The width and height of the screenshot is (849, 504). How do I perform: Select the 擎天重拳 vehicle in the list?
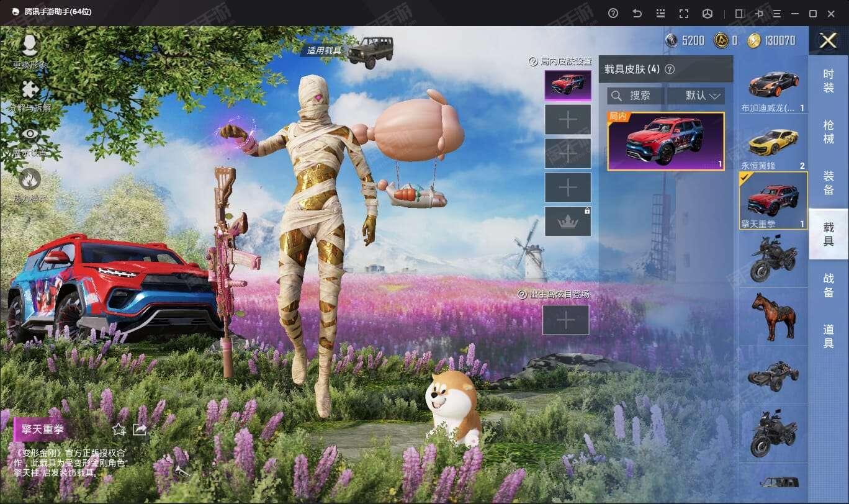tap(773, 200)
